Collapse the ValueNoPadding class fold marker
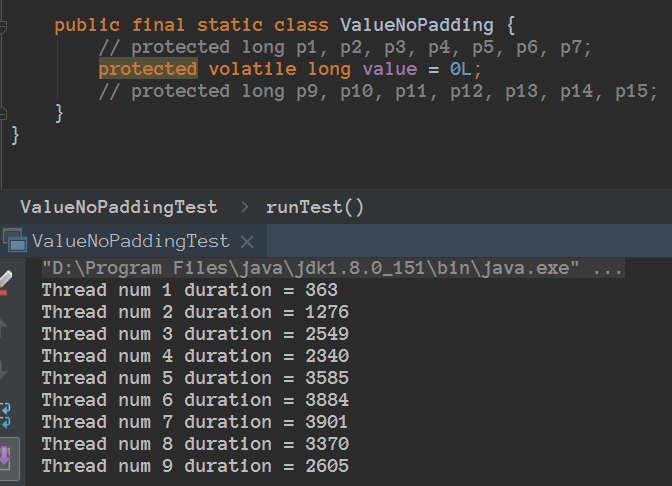The image size is (672, 486). point(4,25)
